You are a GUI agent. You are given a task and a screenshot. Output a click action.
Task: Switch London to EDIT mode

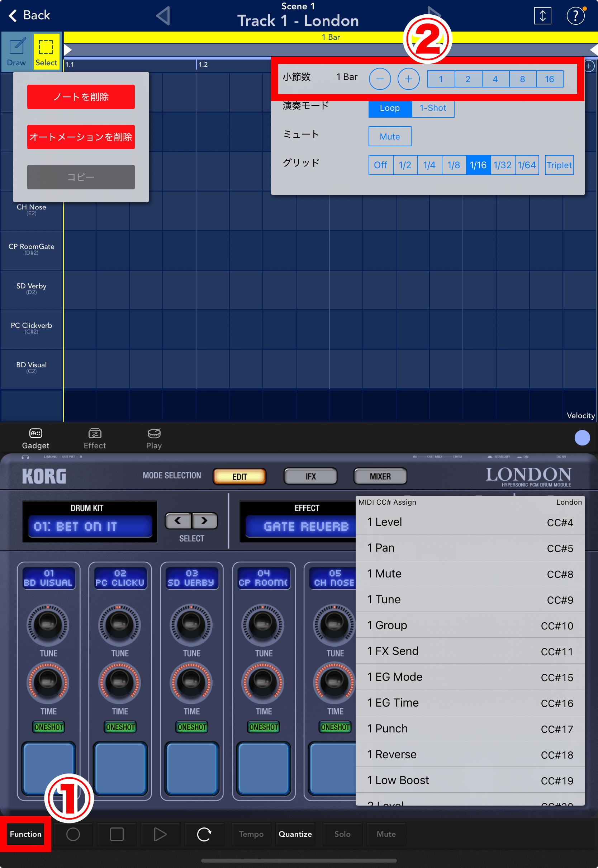pyautogui.click(x=239, y=476)
